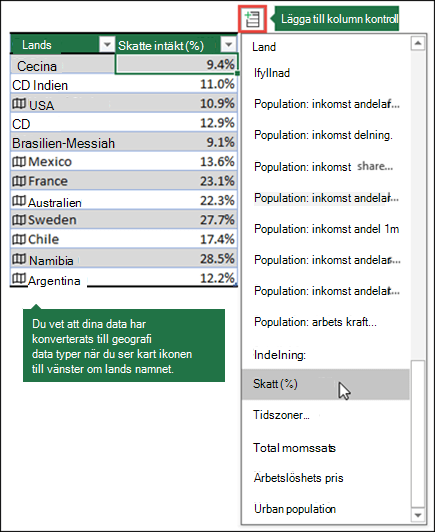The width and height of the screenshot is (435, 532).
Task: Select the CD Indien cell
Action: pyautogui.click(x=62, y=84)
